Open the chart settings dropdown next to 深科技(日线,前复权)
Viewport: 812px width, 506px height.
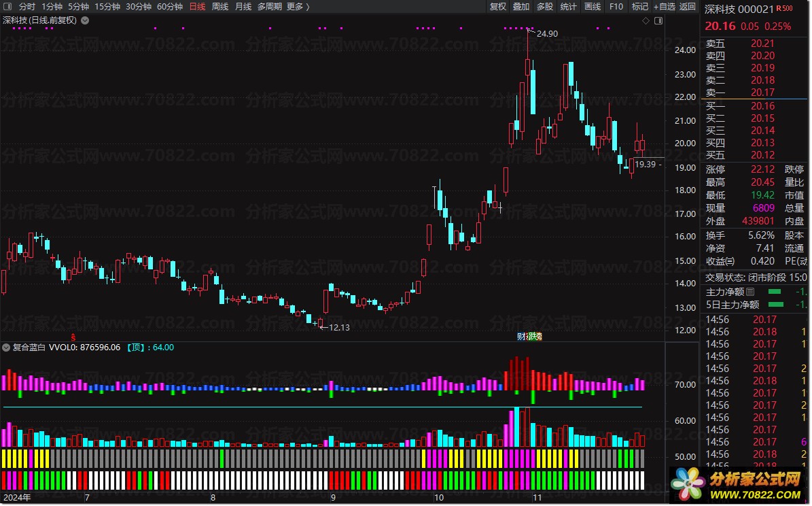point(85,20)
